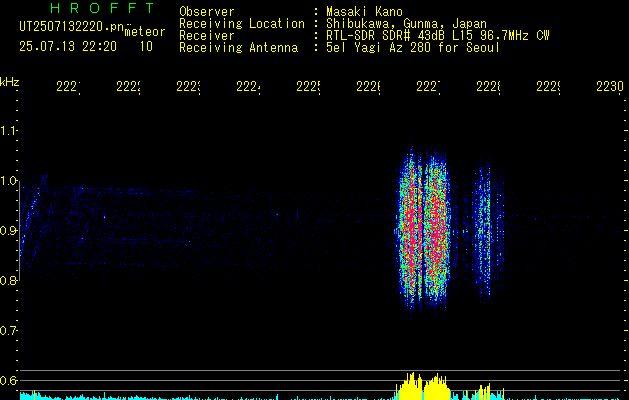Image resolution: width=629 pixels, height=400 pixels.
Task: Click the word meteor
Action: (145, 32)
